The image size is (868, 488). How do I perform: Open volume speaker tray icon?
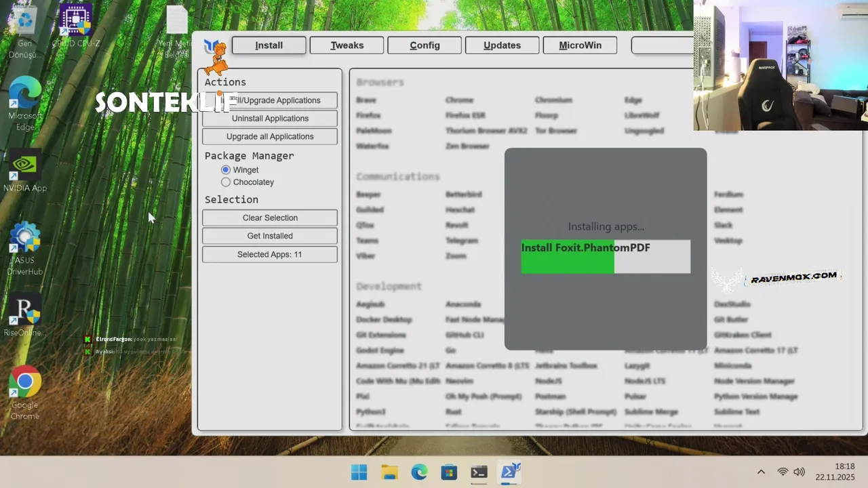point(800,472)
